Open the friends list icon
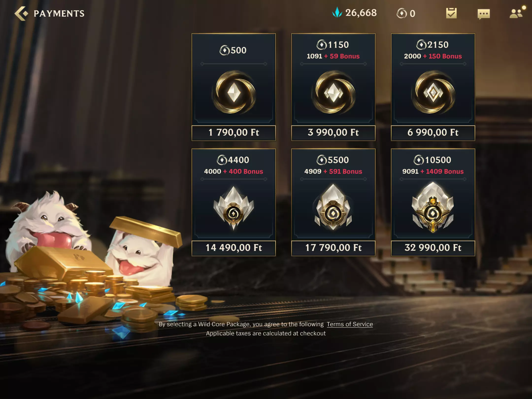Image resolution: width=532 pixels, height=399 pixels. tap(516, 14)
